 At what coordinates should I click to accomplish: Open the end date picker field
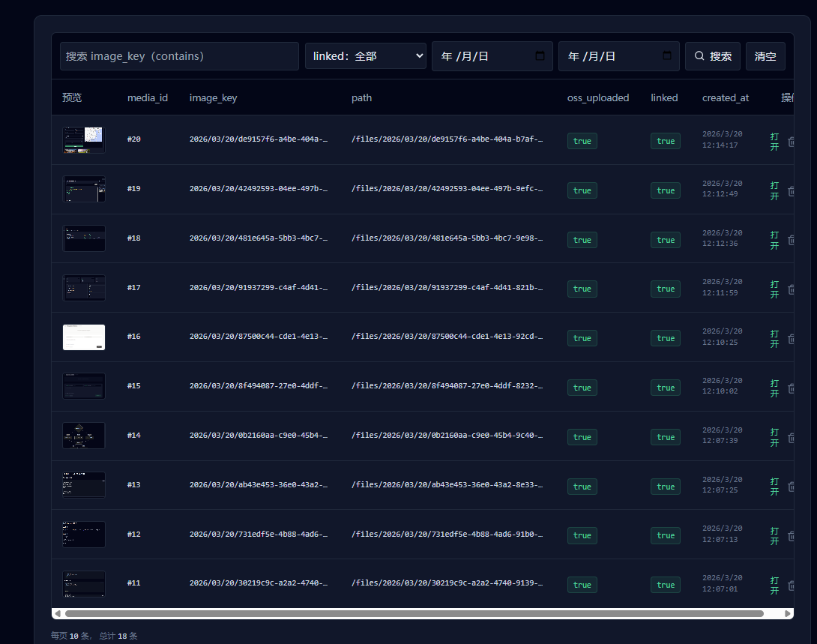click(619, 56)
